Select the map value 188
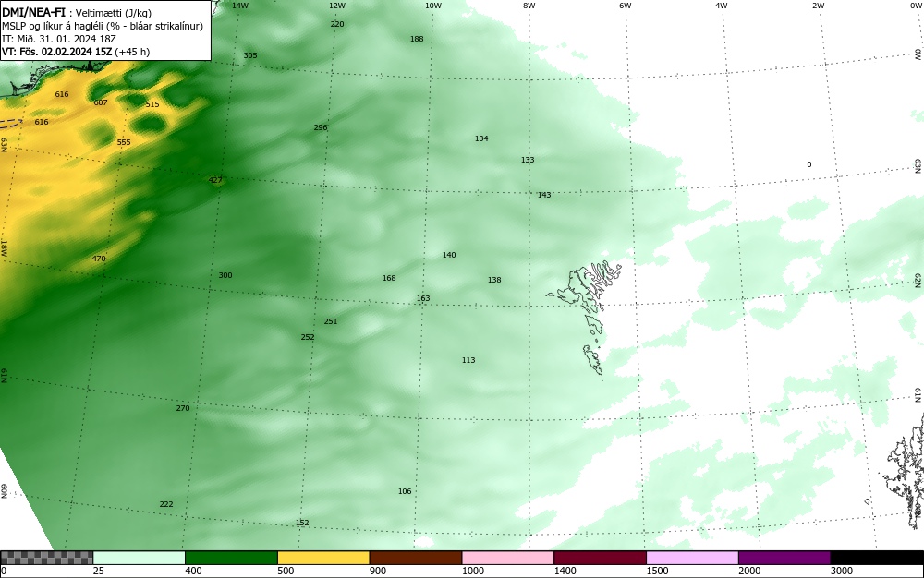 pyautogui.click(x=417, y=39)
